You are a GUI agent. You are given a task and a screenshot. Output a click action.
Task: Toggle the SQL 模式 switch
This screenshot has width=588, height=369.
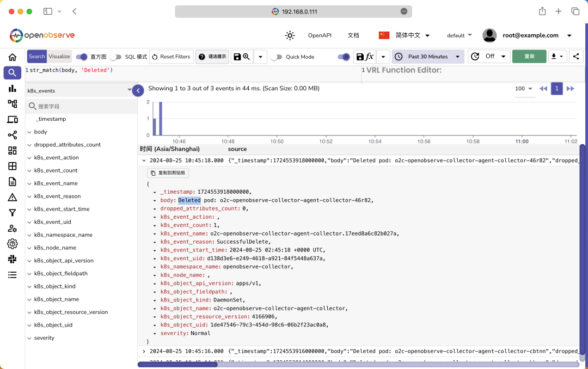116,57
